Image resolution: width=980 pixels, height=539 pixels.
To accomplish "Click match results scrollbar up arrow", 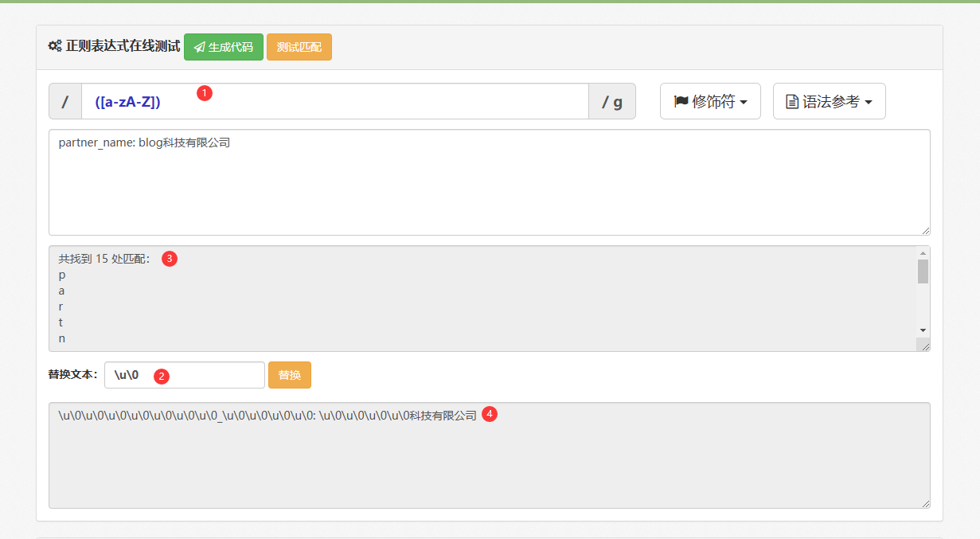I will [923, 253].
